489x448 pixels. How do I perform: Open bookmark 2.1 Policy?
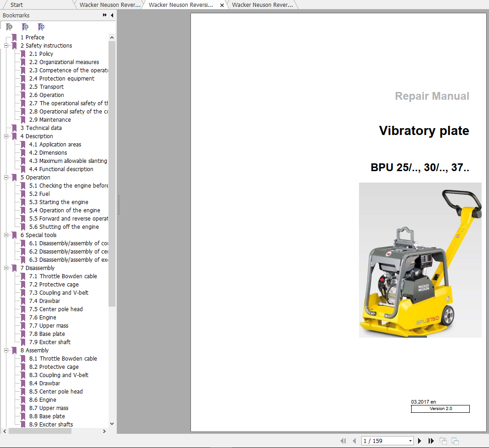tap(41, 54)
